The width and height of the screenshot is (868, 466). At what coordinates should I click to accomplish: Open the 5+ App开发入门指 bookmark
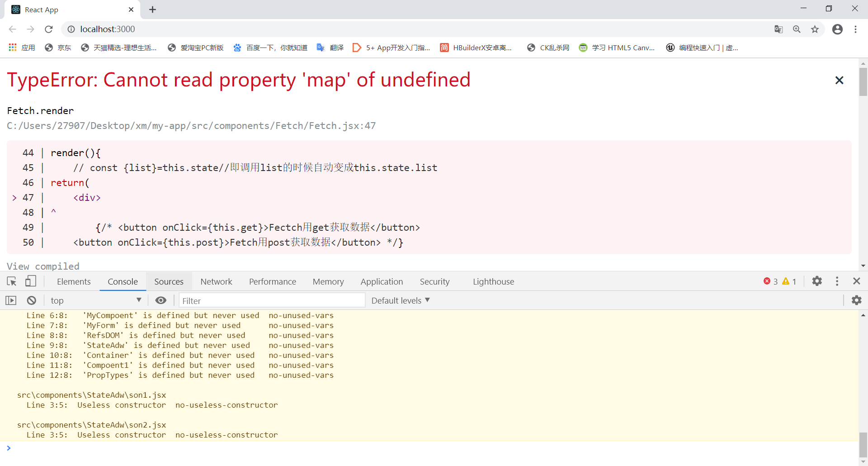tap(391, 48)
